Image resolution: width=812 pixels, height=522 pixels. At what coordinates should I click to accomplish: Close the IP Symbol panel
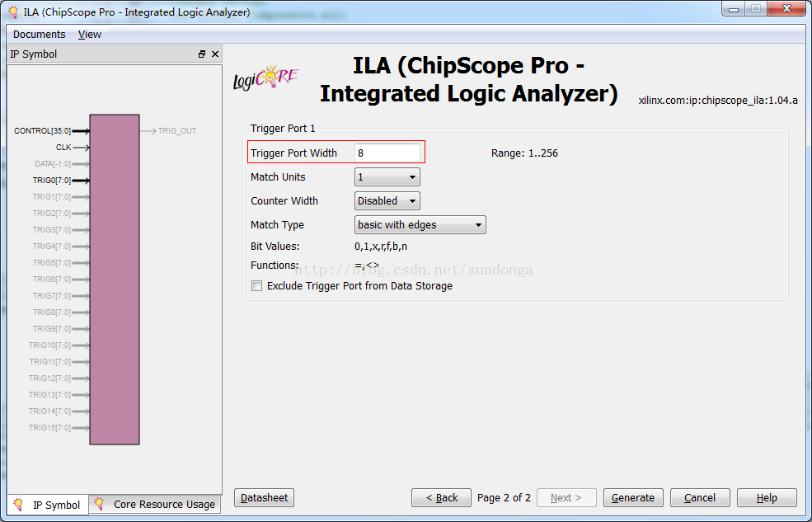point(215,54)
